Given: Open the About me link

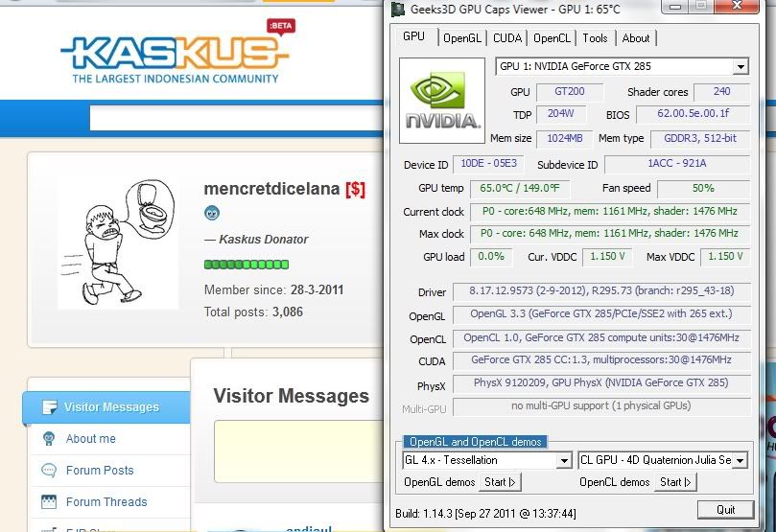Looking at the screenshot, I should point(90,439).
